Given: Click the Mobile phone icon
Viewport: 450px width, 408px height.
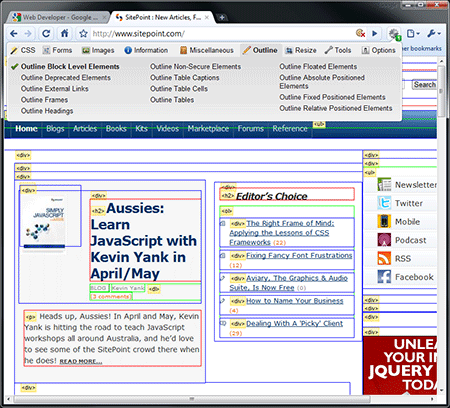Looking at the screenshot, I should click(x=384, y=221).
